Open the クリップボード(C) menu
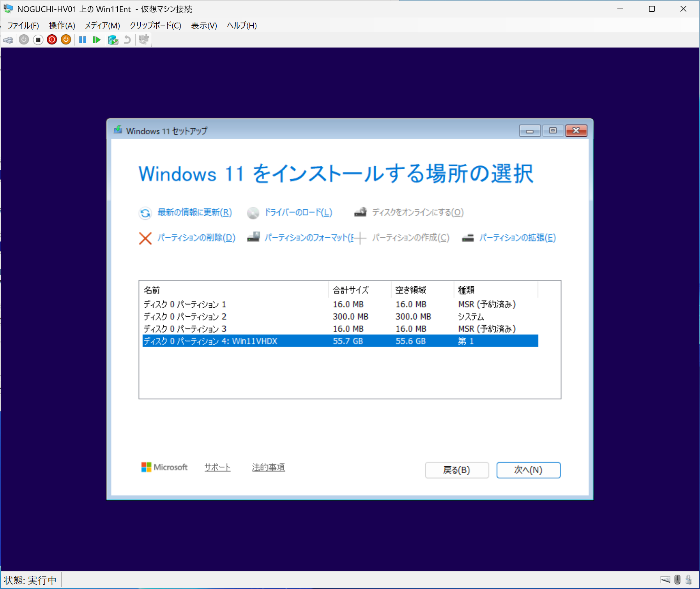 (156, 26)
